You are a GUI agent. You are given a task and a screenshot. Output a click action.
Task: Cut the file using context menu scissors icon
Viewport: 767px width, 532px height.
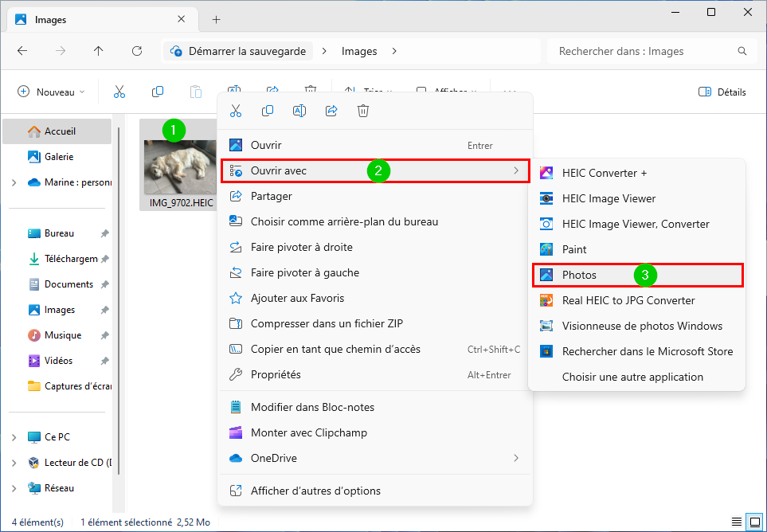click(235, 111)
